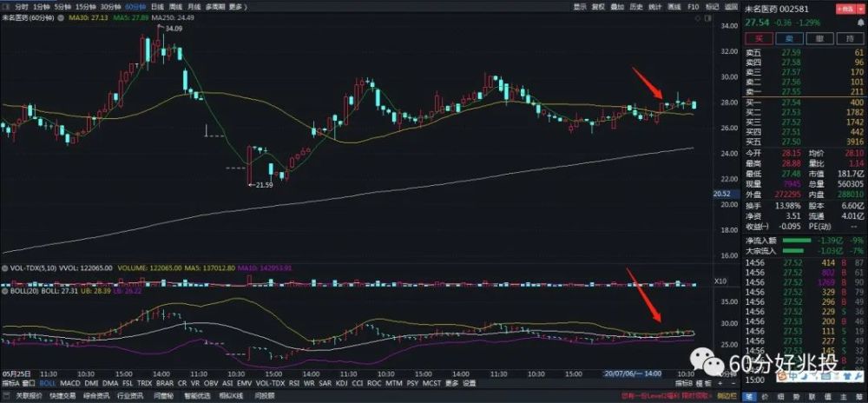
Task: Open the 问投顾 bottom tab
Action: point(265,395)
